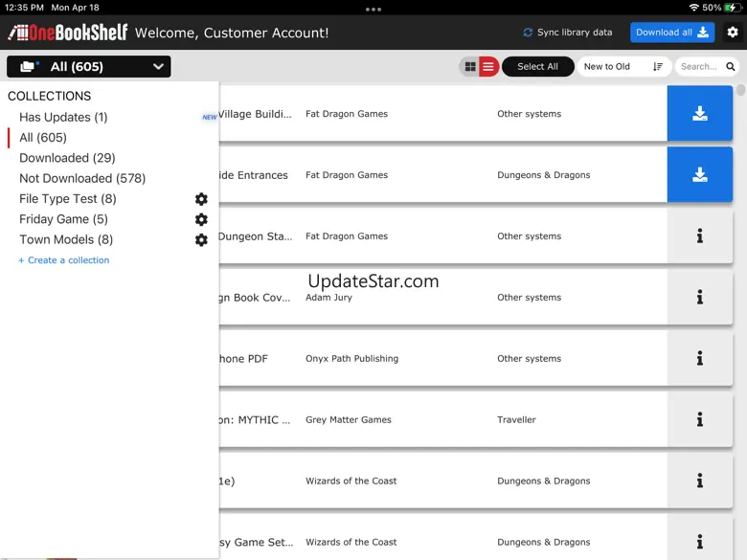Show info for Onyx Path Publishing item
Viewport: 747px width, 560px height.
click(x=699, y=358)
